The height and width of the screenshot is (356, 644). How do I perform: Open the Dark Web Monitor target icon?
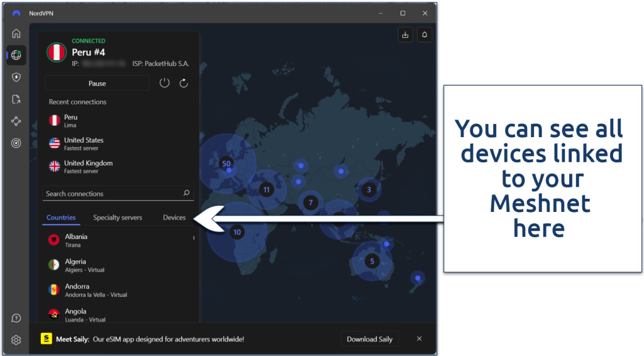click(x=16, y=143)
